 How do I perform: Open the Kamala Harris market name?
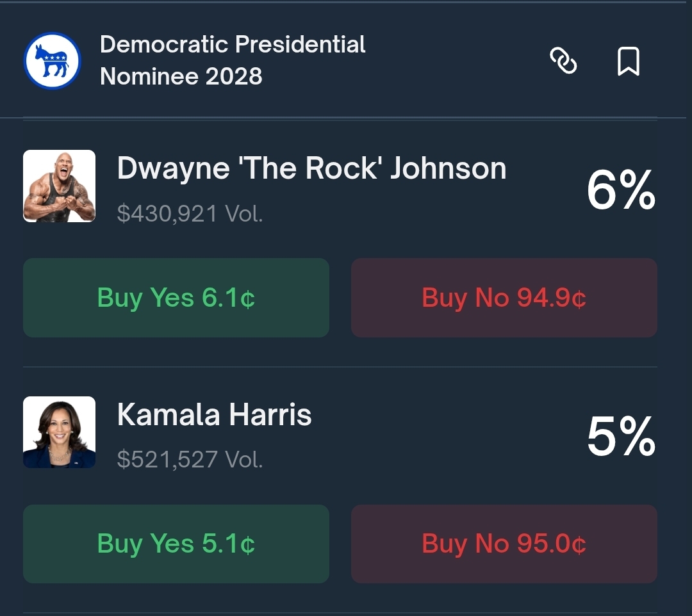pyautogui.click(x=214, y=415)
